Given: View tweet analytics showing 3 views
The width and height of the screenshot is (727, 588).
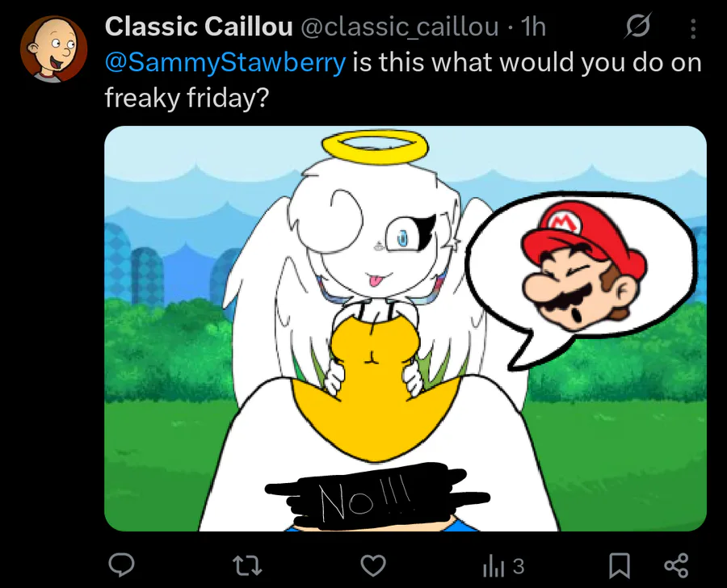Looking at the screenshot, I should point(503,566).
